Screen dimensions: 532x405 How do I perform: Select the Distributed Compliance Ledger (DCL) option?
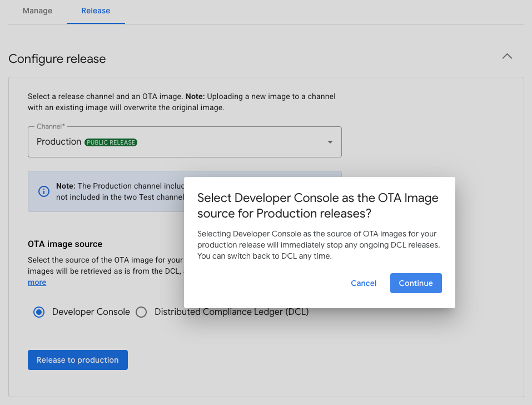(141, 312)
